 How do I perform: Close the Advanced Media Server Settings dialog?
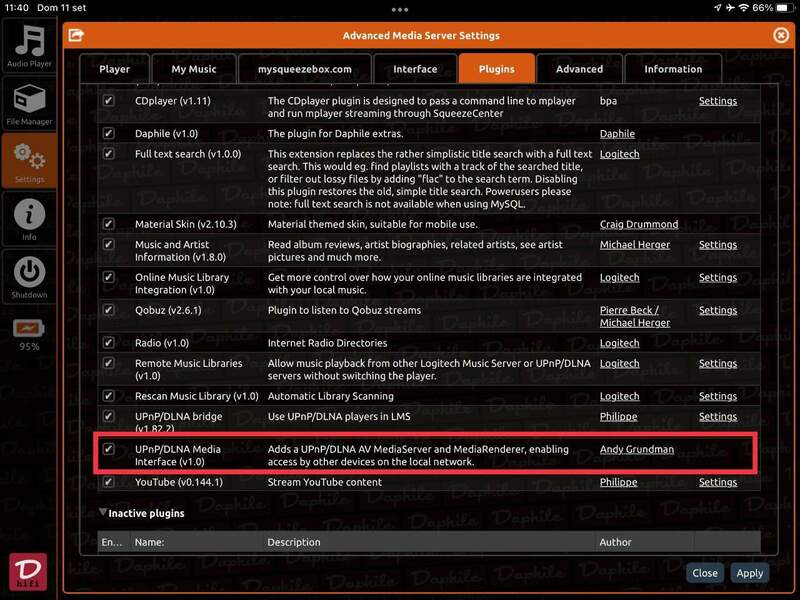pyautogui.click(x=781, y=35)
